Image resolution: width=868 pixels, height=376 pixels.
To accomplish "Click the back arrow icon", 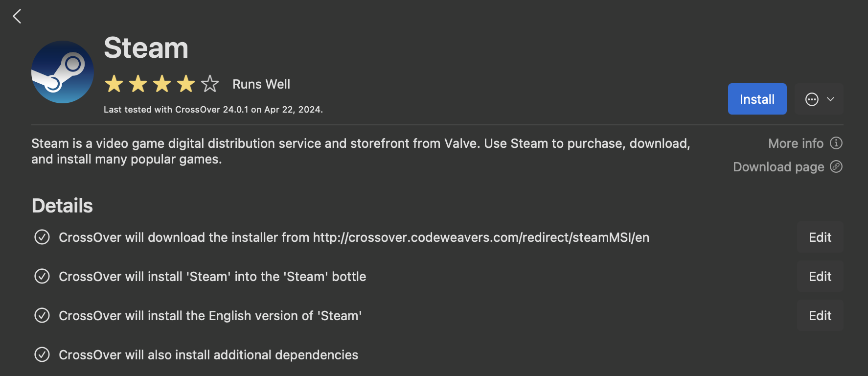I will [x=17, y=17].
